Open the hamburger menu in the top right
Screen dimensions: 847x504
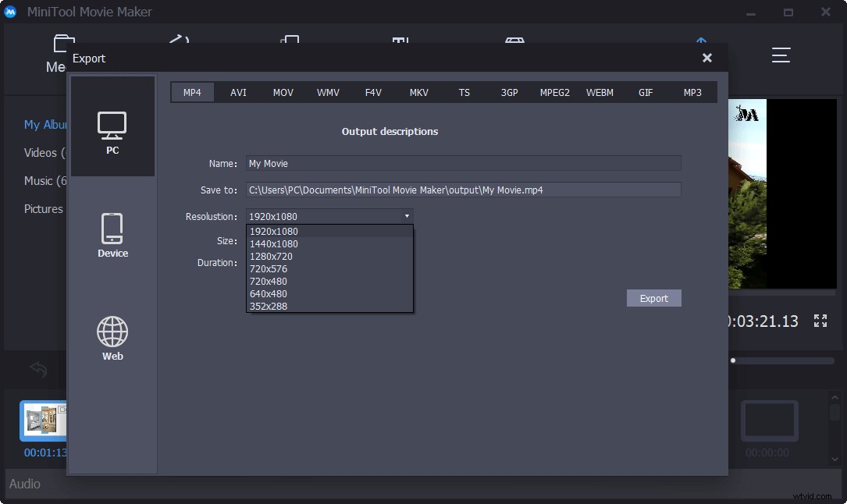pos(780,55)
